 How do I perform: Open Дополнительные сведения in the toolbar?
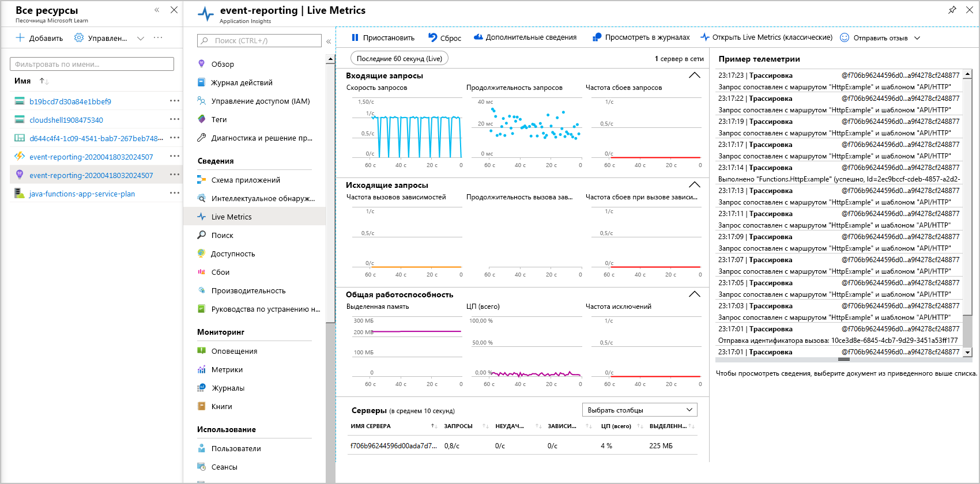tap(525, 37)
